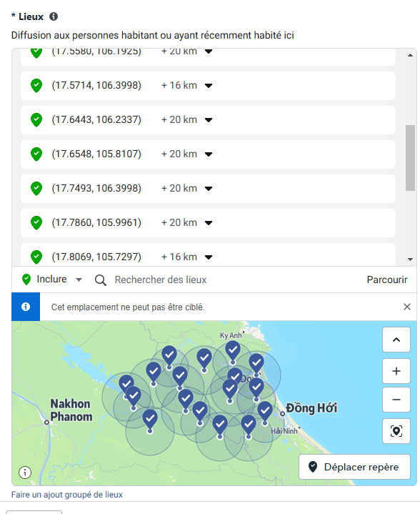
Task: Click the info icon next to Lieux
Action: click(x=54, y=16)
